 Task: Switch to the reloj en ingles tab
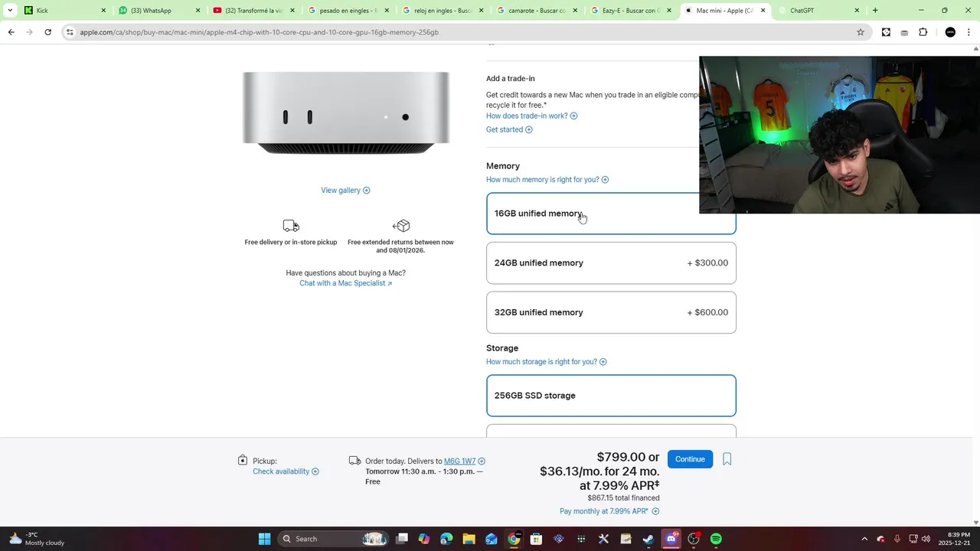click(443, 11)
